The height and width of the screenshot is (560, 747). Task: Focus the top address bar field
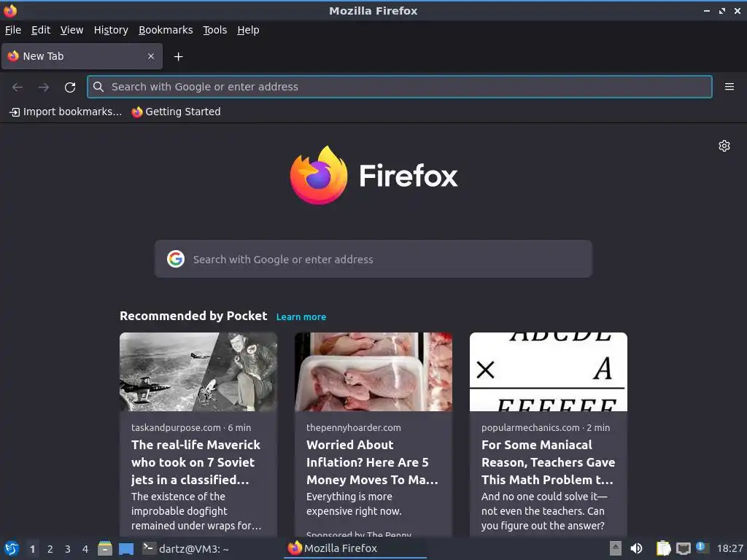tap(400, 87)
